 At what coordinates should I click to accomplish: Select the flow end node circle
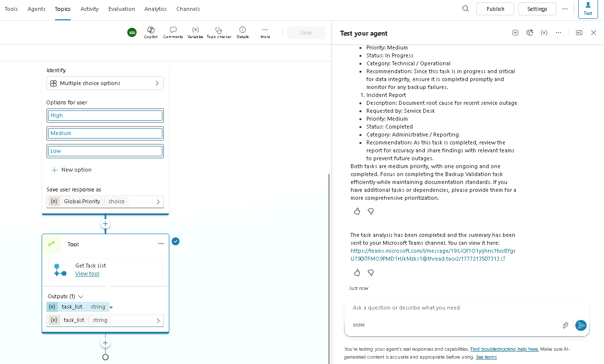(x=105, y=357)
